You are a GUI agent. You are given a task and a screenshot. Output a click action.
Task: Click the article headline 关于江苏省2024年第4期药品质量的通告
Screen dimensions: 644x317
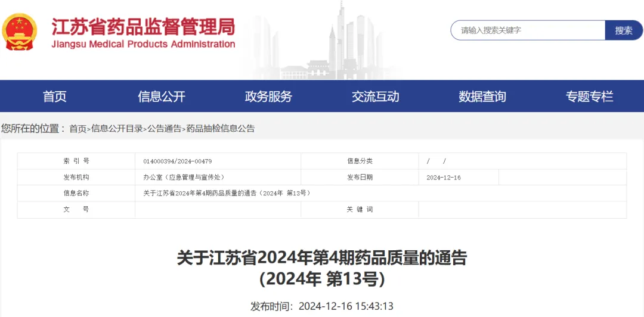(322, 259)
